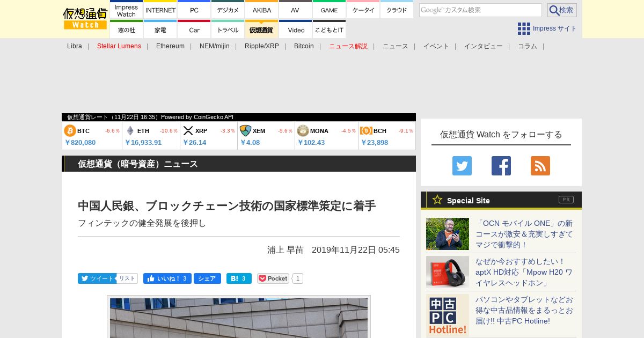644x338 pixels.
Task: Open the Mpow H20 headphones thumbnail
Action: pos(448,272)
